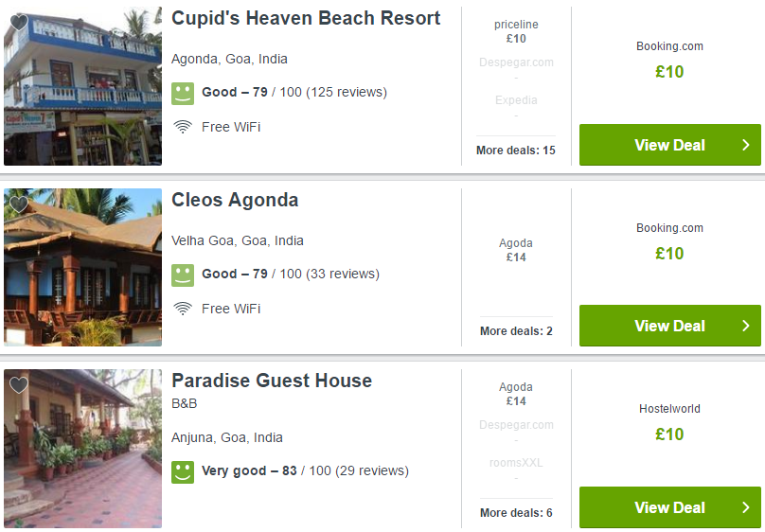Save Paradise Guest House using heart icon
The height and width of the screenshot is (532, 765).
click(19, 385)
